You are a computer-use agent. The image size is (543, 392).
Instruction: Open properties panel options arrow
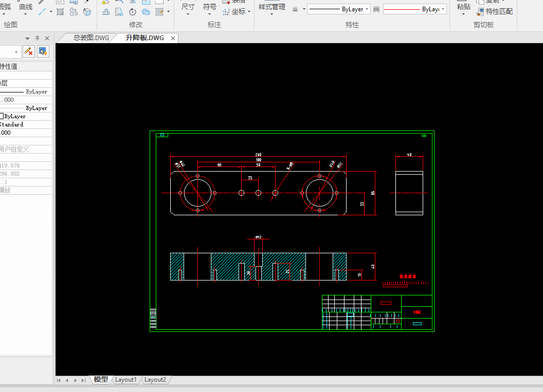click(27, 39)
